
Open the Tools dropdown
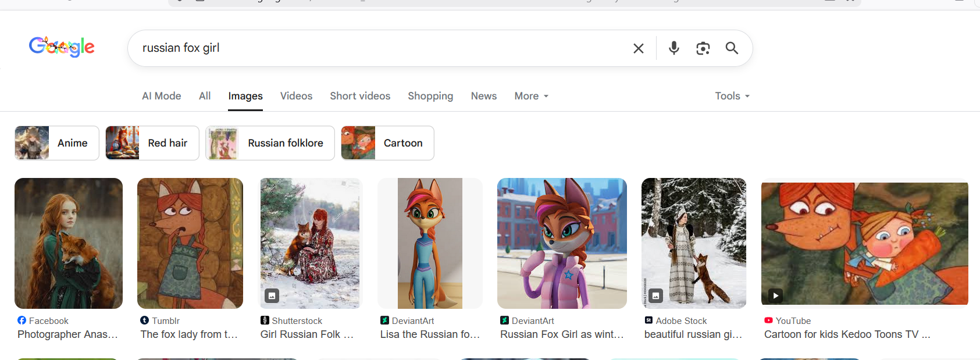click(x=732, y=96)
